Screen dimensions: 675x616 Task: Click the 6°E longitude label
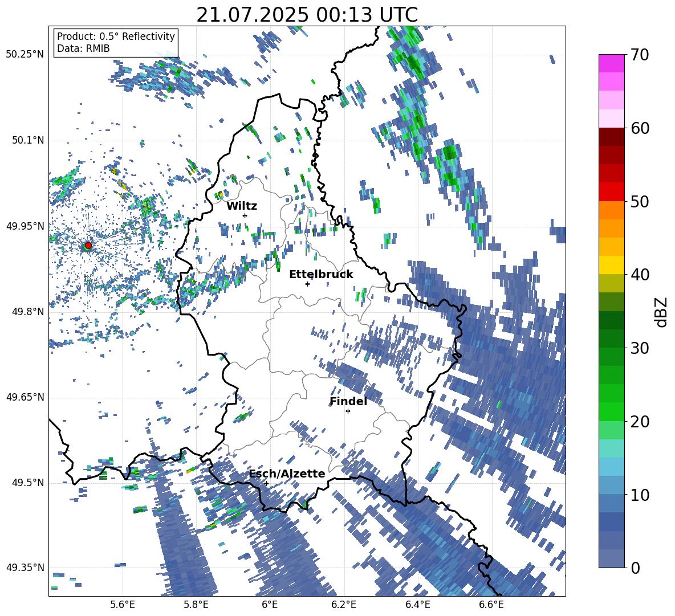pos(270,605)
